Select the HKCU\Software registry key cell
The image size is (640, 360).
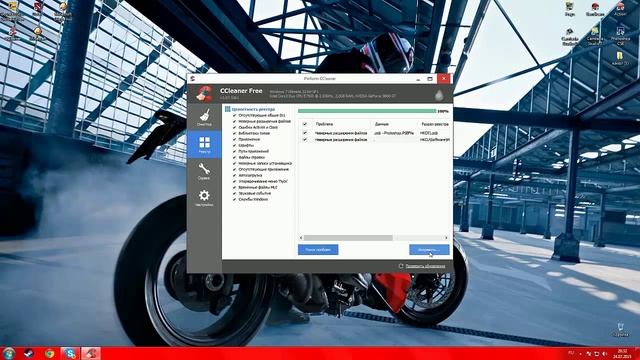pyautogui.click(x=435, y=140)
